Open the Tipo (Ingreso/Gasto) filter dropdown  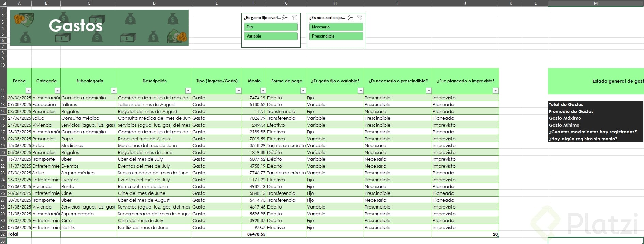pyautogui.click(x=239, y=91)
